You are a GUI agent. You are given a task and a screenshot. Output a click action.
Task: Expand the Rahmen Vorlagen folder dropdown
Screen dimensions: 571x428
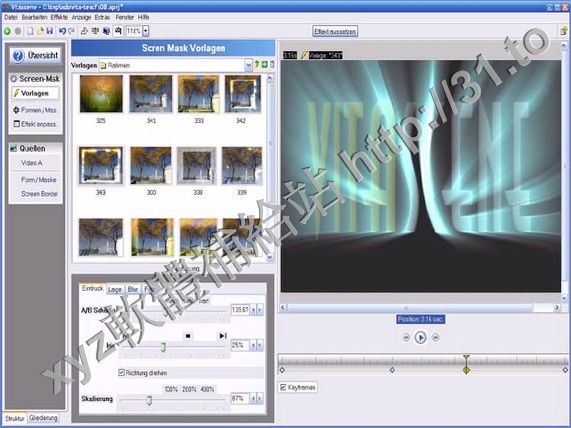pyautogui.click(x=248, y=65)
